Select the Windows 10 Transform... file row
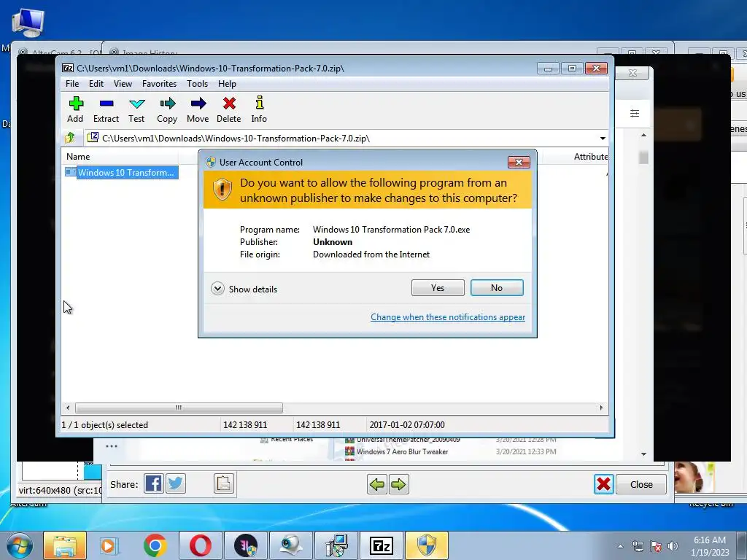The height and width of the screenshot is (560, 747). [x=122, y=172]
